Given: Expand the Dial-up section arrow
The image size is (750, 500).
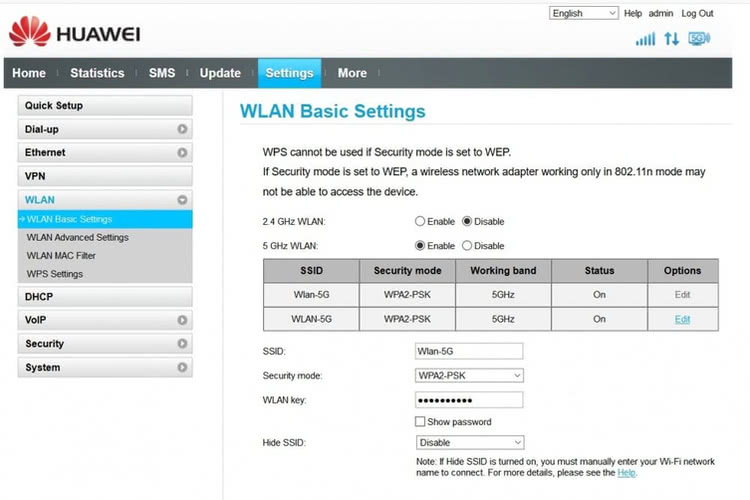Looking at the screenshot, I should 182,129.
